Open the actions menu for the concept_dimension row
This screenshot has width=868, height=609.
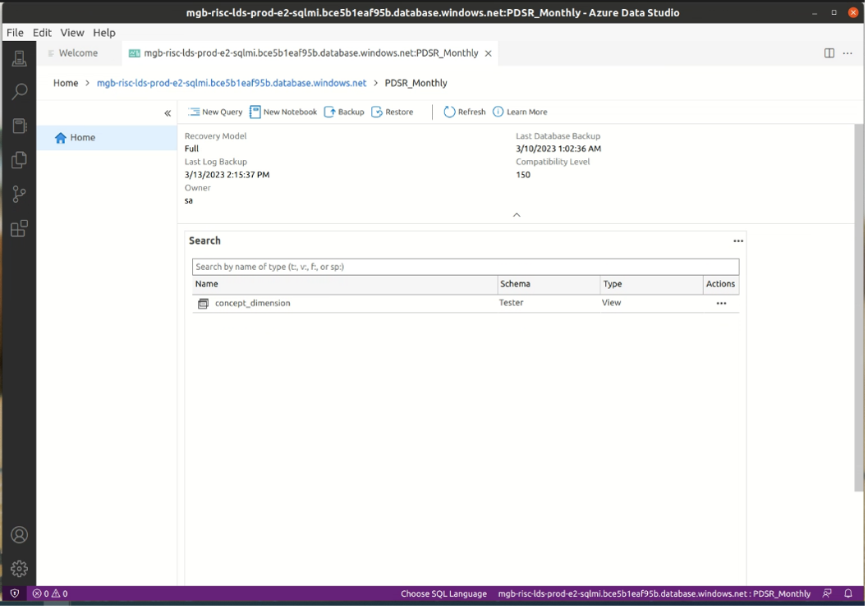pyautogui.click(x=721, y=304)
